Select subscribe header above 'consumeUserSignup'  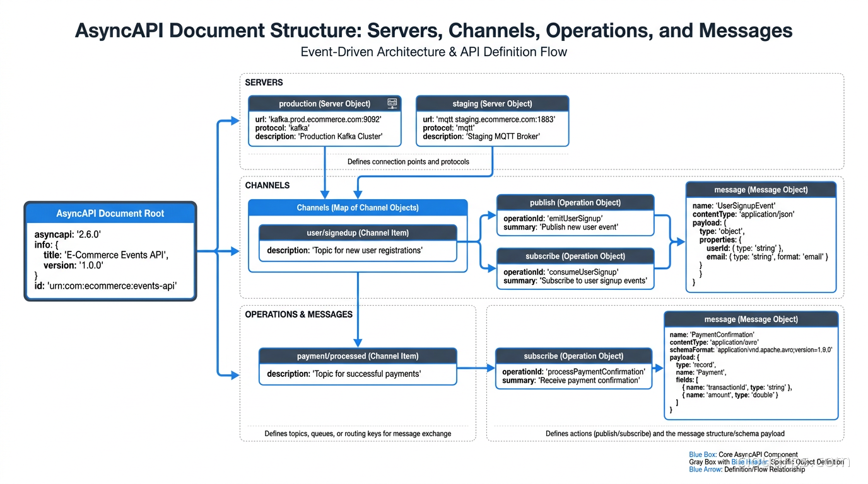[x=575, y=256]
